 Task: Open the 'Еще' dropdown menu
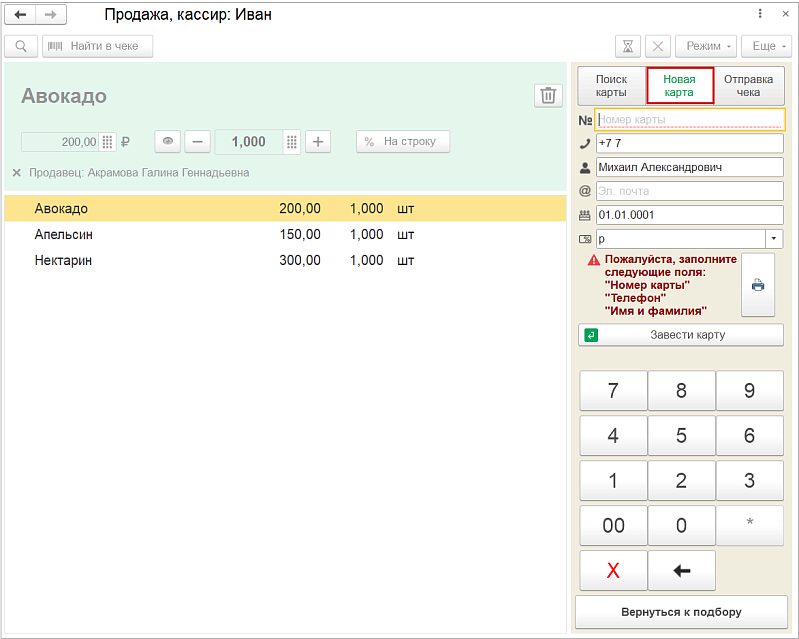click(768, 46)
